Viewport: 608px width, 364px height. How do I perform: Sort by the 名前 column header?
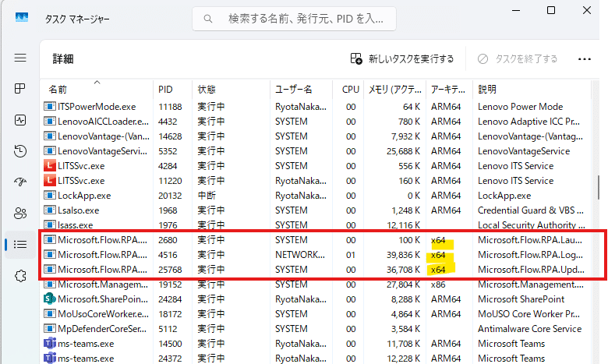97,89
